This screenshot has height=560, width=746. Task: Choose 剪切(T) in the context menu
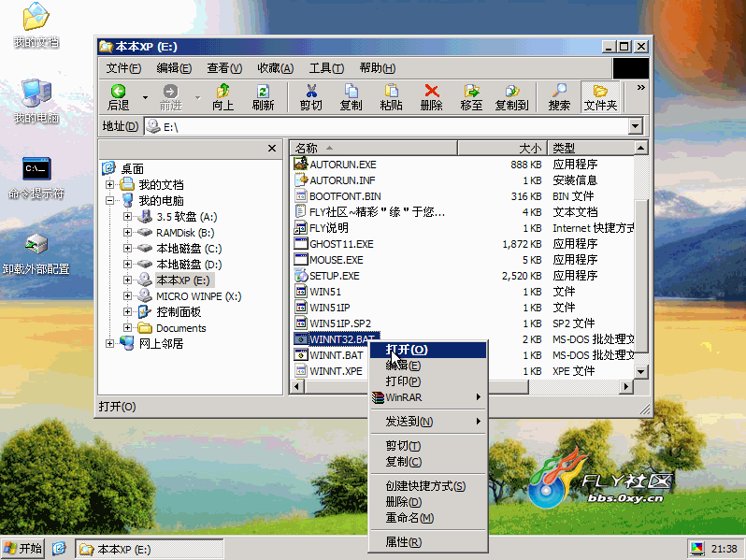(428, 446)
